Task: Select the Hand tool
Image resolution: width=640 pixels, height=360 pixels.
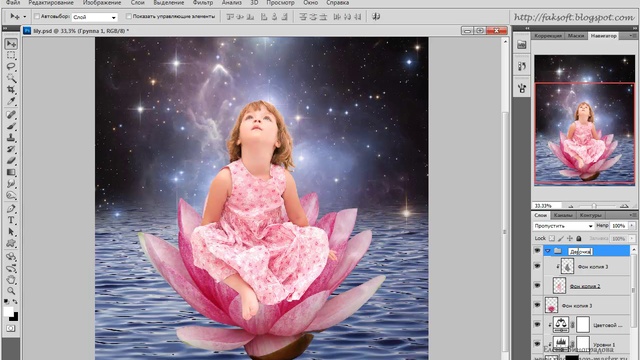Action: (x=11, y=280)
